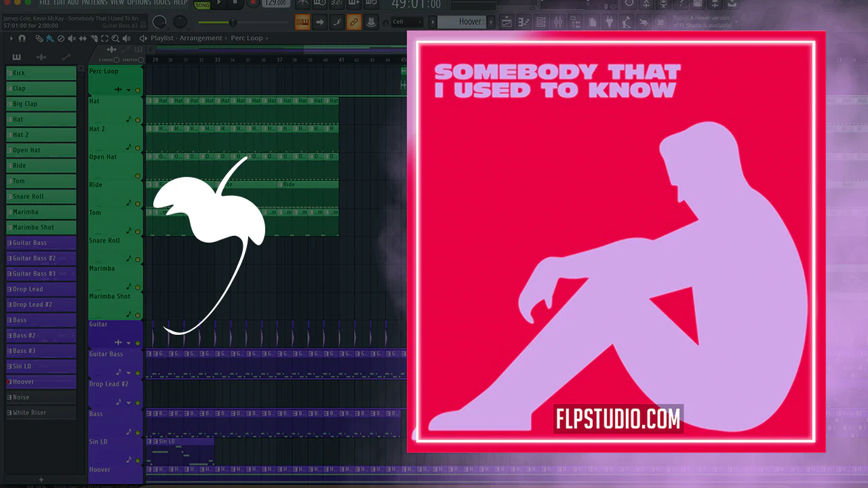Open the Piano roll window icon
The width and height of the screenshot is (868, 488).
click(524, 22)
